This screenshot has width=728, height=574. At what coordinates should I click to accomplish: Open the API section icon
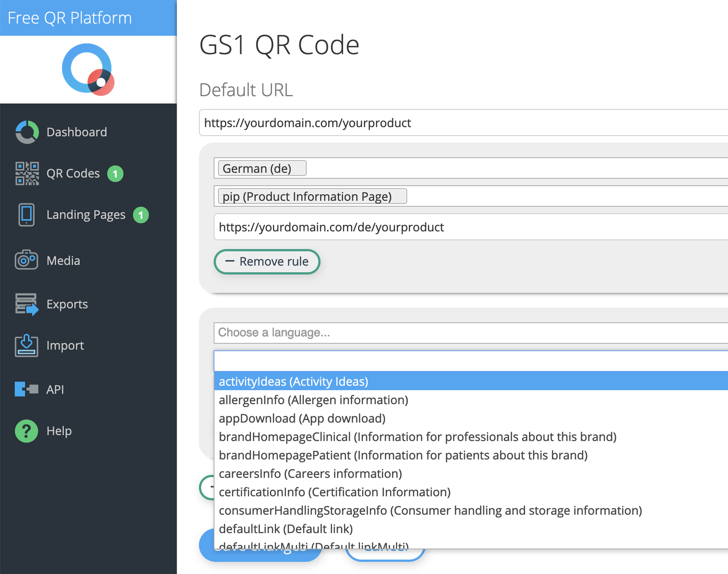[26, 389]
